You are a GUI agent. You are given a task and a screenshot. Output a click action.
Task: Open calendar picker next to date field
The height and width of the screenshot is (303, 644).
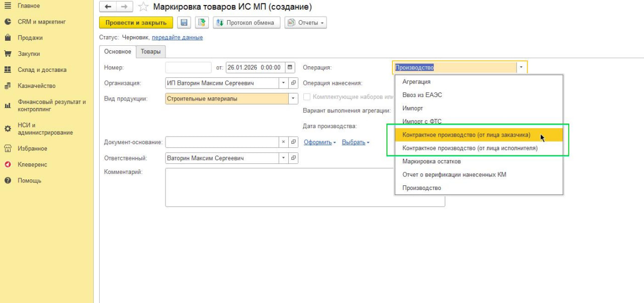[x=290, y=67]
